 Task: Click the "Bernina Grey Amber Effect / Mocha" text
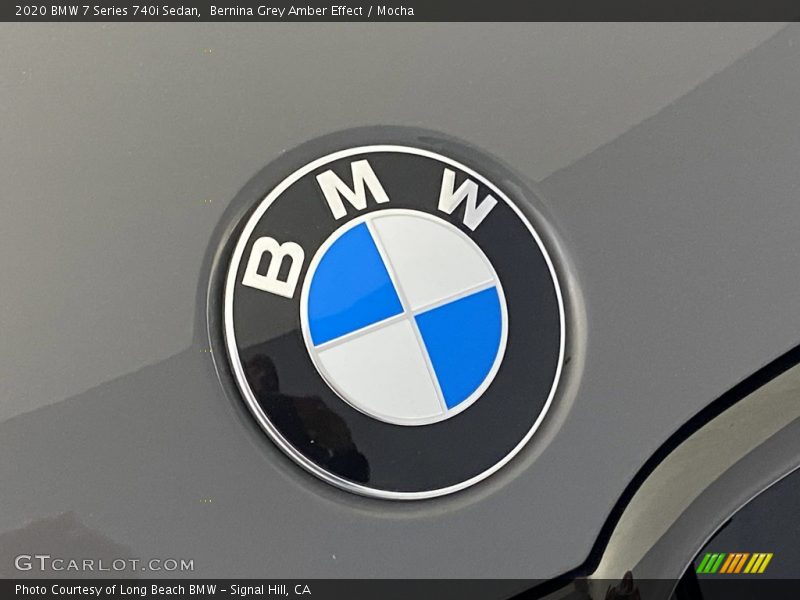point(312,11)
